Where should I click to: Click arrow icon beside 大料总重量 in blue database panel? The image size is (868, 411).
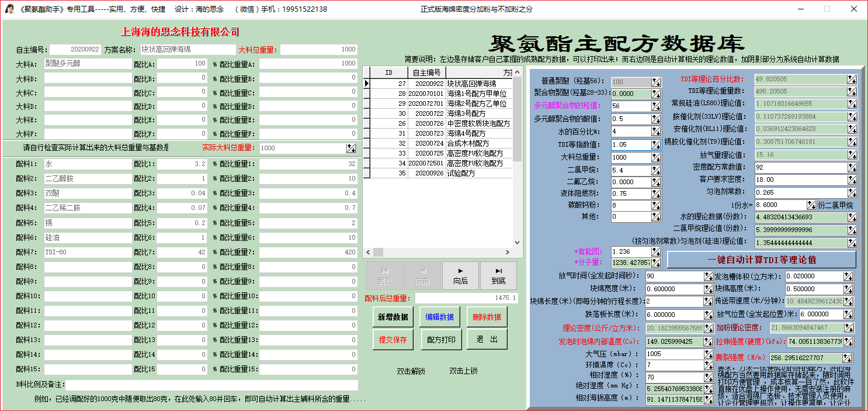pyautogui.click(x=656, y=157)
